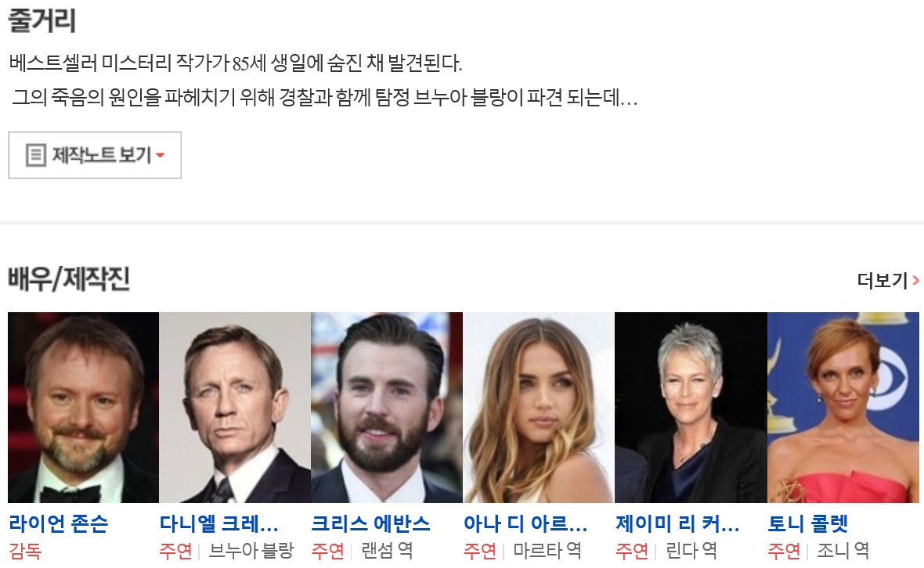
Task: Click the 라이언 존슨 name link
Action: tap(59, 523)
